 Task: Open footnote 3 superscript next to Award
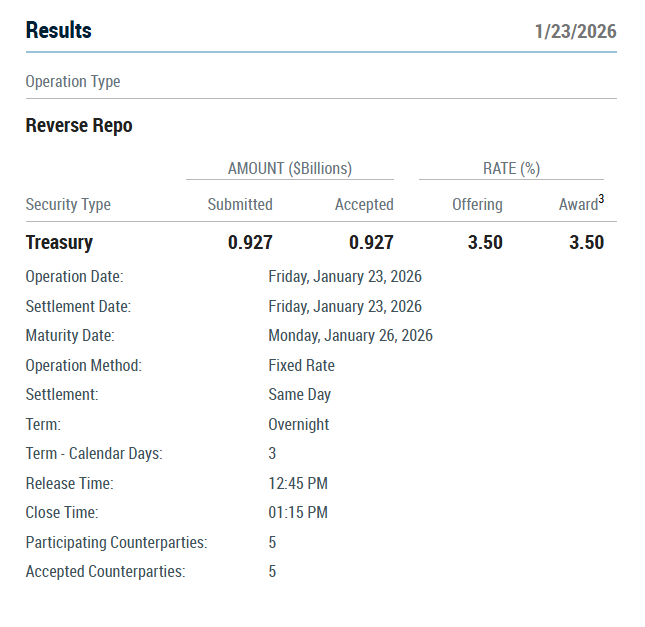601,199
